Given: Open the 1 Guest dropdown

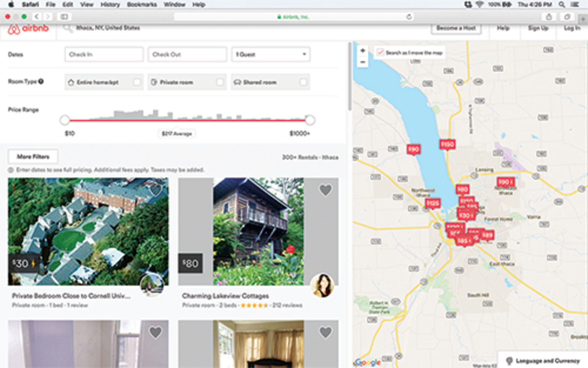Looking at the screenshot, I should tap(270, 54).
